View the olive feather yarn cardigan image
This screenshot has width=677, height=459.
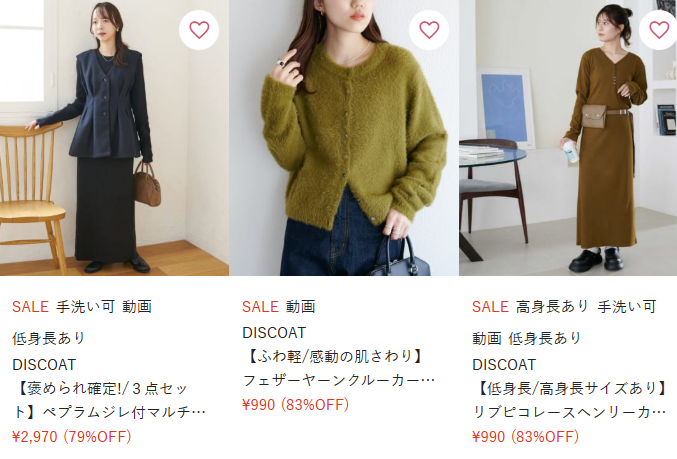344,138
